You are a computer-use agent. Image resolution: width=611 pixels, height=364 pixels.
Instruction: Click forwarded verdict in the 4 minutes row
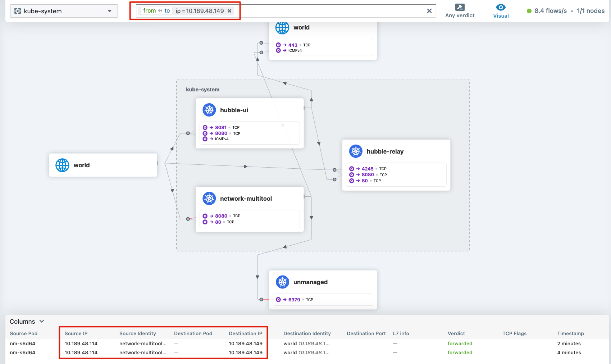(x=460, y=352)
